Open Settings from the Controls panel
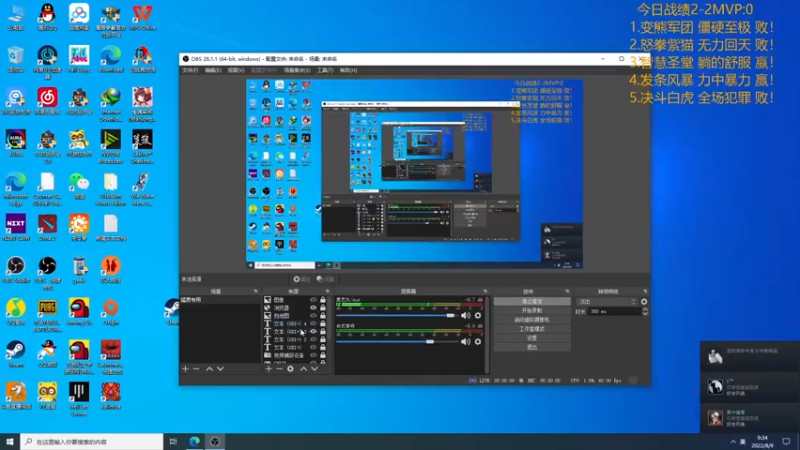The height and width of the screenshot is (450, 800). (x=532, y=338)
